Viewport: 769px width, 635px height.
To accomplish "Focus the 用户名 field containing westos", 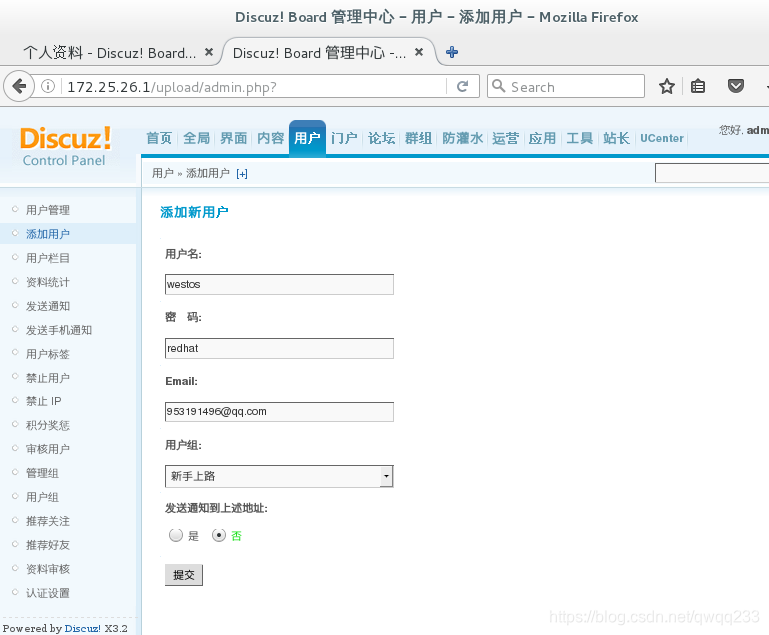I will pyautogui.click(x=279, y=284).
